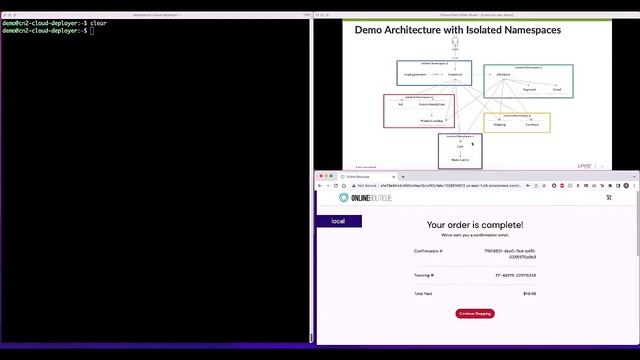Click the share icon in address bar
The width and height of the screenshot is (640, 360).
click(536, 186)
